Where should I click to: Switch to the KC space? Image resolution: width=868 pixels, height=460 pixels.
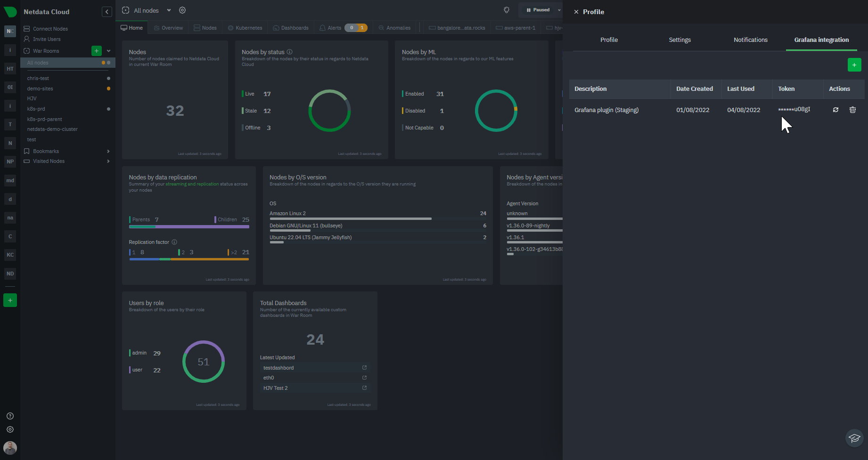coord(10,255)
